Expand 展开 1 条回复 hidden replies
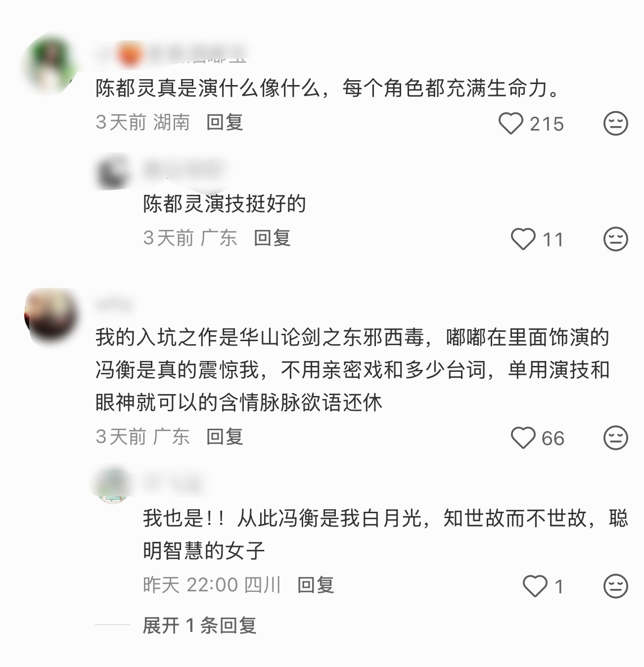This screenshot has width=644, height=667. click(x=199, y=626)
